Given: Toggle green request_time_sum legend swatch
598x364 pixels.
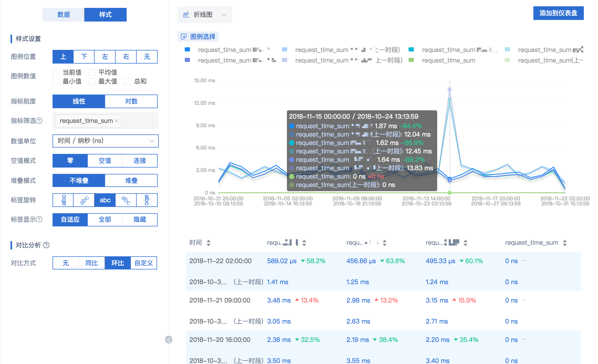Looking at the screenshot, I should coord(411,60).
